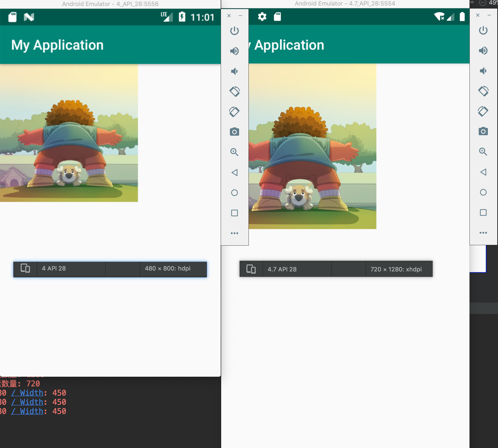Minimize the 4.7 API 28 emulator toolbar
Screen dimensions: 498x448
point(489,15)
